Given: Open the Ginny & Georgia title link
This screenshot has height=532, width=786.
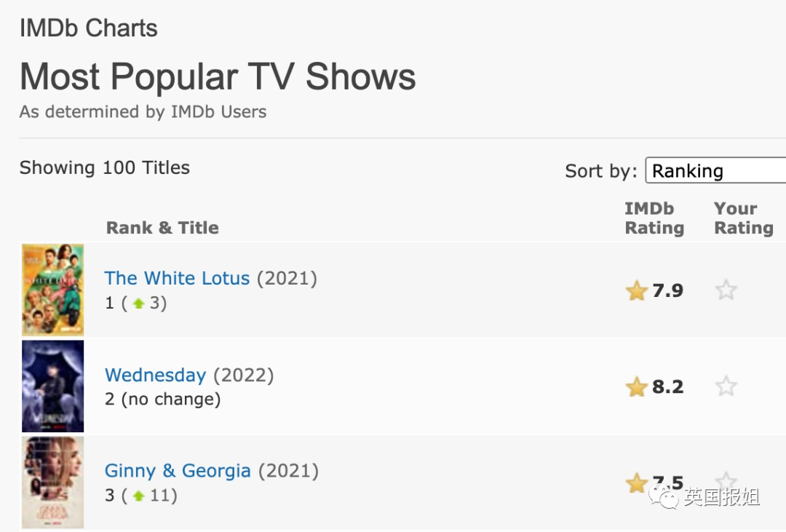Looking at the screenshot, I should (x=178, y=471).
